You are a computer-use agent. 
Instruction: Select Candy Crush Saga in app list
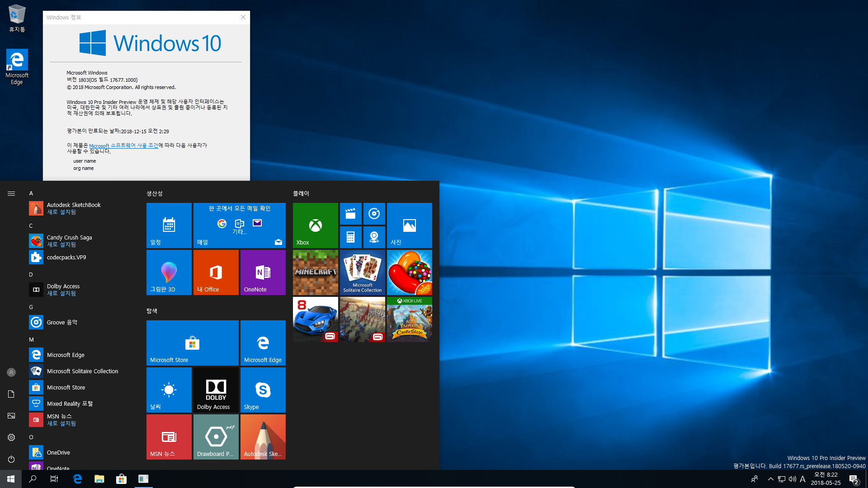tap(81, 241)
